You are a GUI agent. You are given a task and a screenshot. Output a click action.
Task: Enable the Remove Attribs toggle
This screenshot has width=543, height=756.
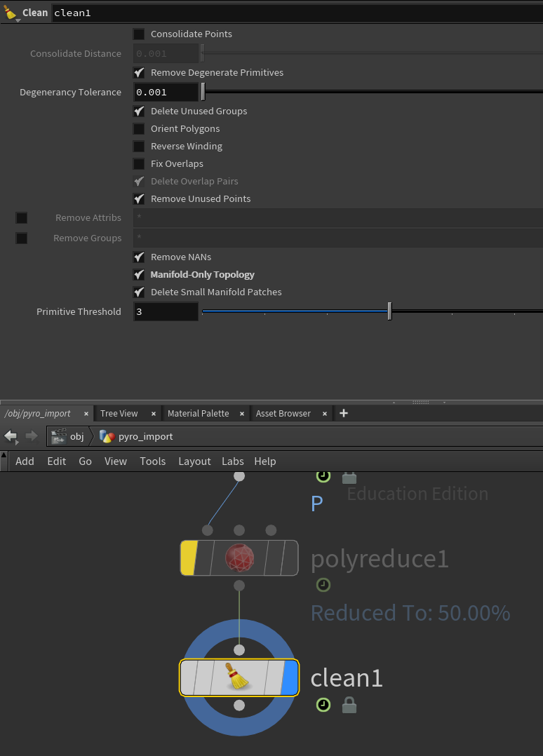coord(22,218)
